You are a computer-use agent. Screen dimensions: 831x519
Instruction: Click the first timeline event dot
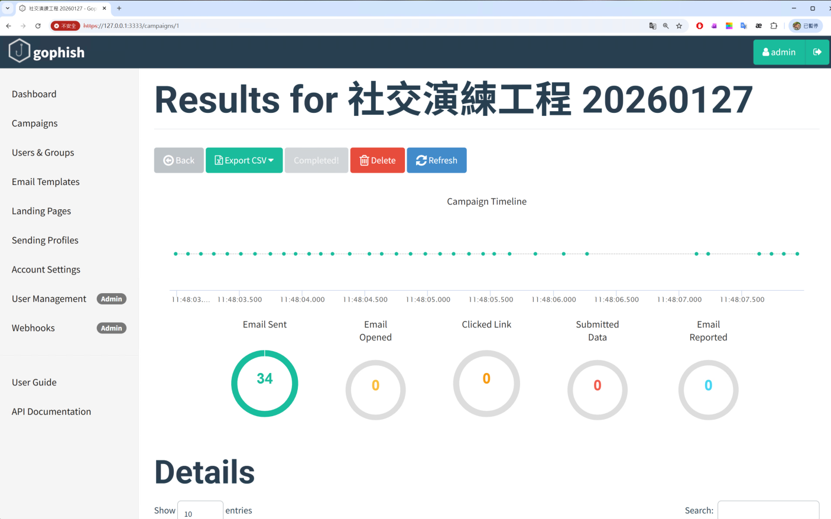click(175, 254)
